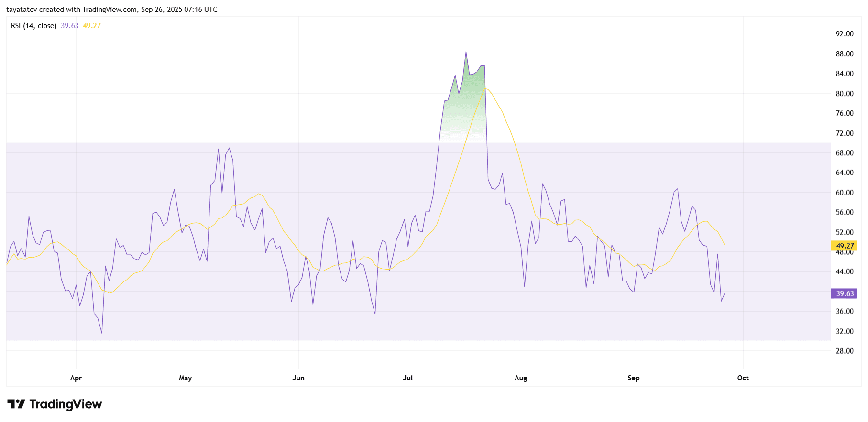Click the Apr label on time axis
This screenshot has width=868, height=422.
pos(76,378)
